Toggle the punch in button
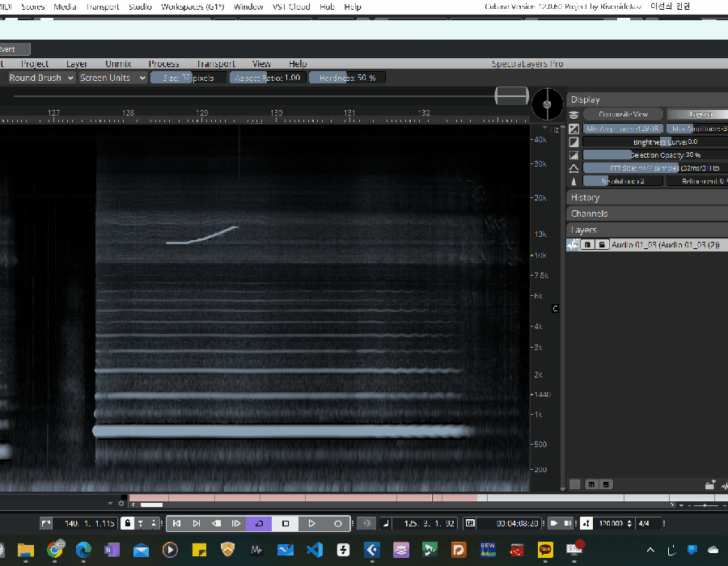The image size is (728, 566). (x=140, y=523)
